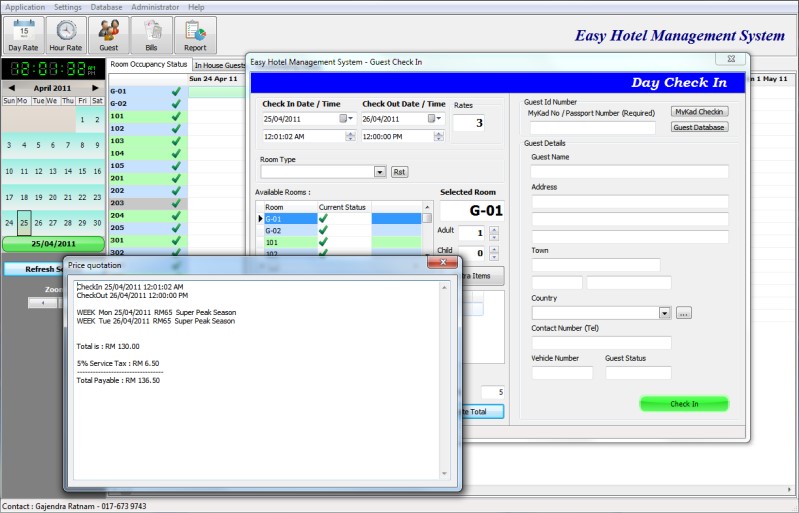Click in the Town field
Viewport: 799px width, 513px height.
[596, 265]
